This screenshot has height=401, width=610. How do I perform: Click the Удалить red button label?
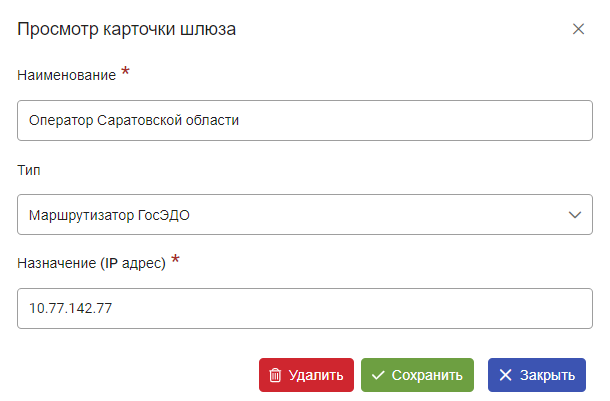coord(316,375)
